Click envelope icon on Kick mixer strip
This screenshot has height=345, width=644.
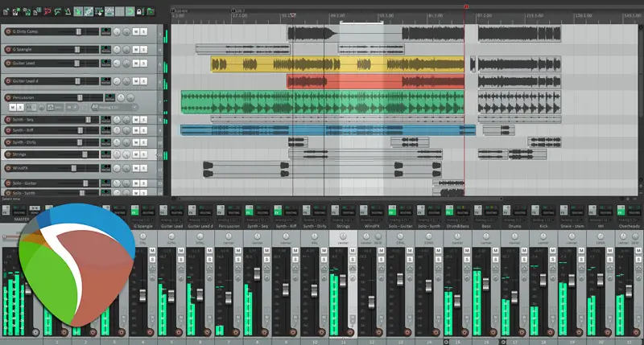click(x=552, y=269)
